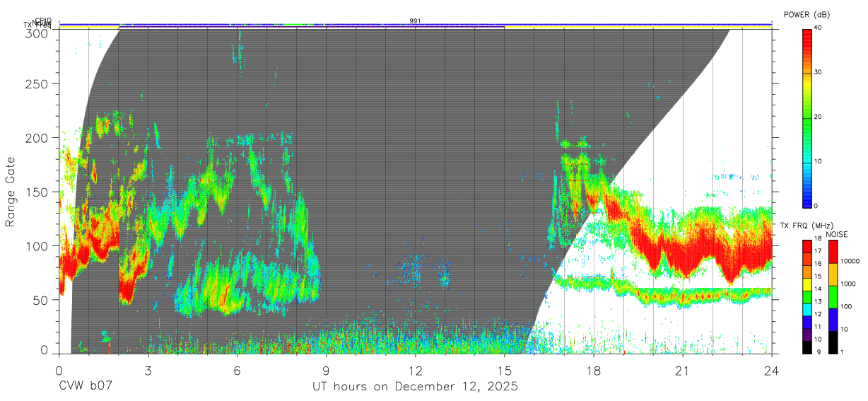The image size is (868, 401).
Task: Click the x-axis tick label '15'
Action: click(505, 370)
